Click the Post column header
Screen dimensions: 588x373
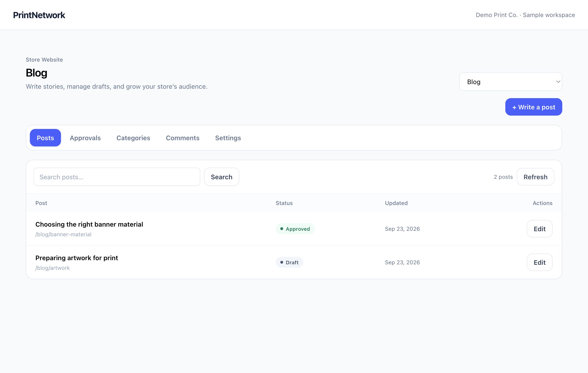pos(41,203)
